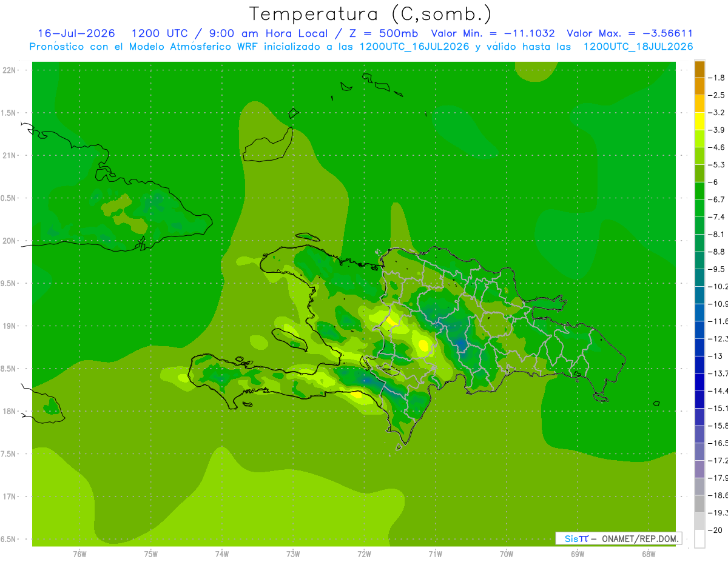
Task: Click the "-13.7" legend value
Action: [718, 373]
